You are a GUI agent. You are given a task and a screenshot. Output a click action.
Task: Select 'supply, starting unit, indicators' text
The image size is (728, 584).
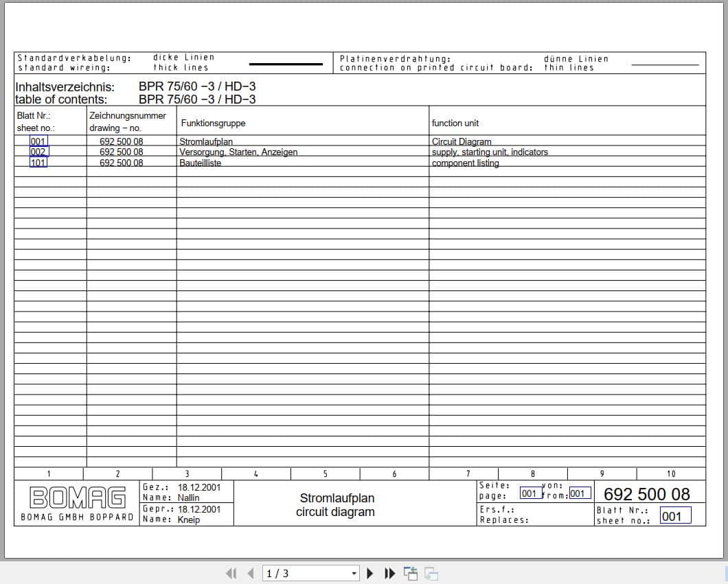(x=490, y=152)
